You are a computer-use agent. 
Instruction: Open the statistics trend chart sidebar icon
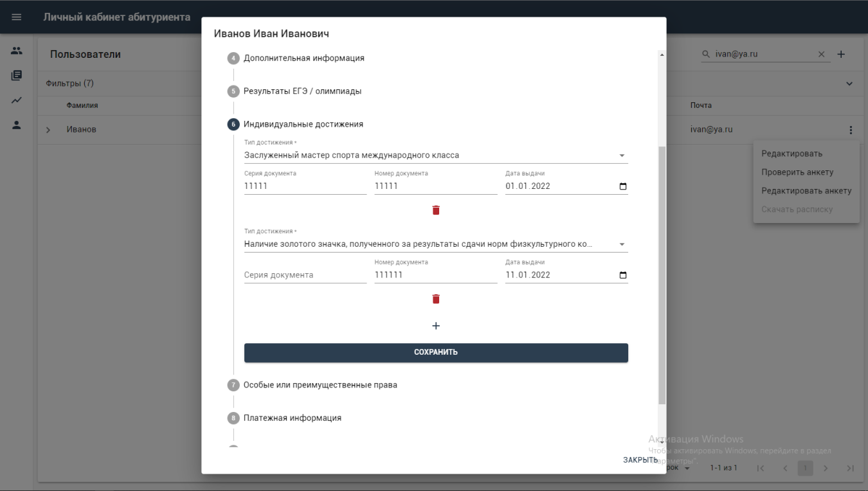(x=17, y=100)
